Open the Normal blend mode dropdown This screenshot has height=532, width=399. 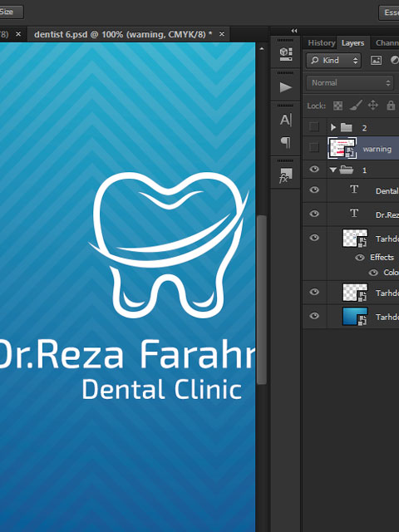click(350, 83)
